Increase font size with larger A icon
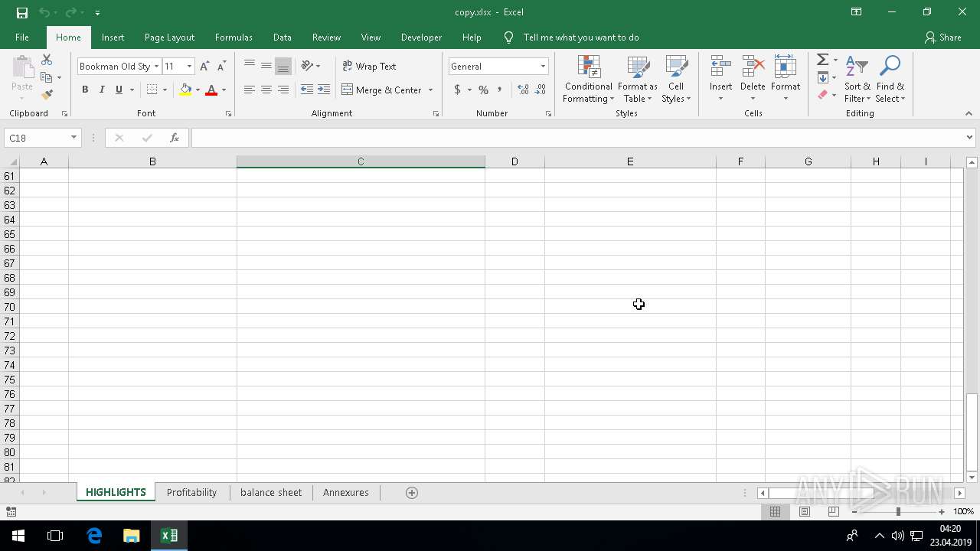The height and width of the screenshot is (551, 980). coord(204,67)
